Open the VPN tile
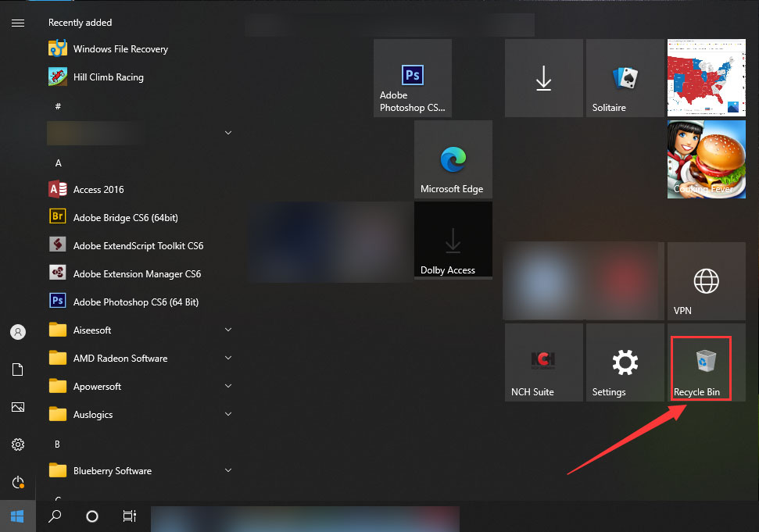759x532 pixels. 707,281
